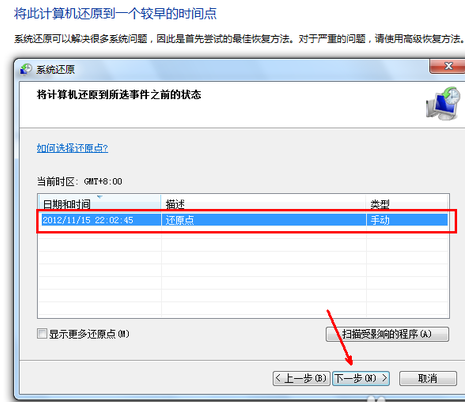This screenshot has height=402, width=465.
Task: Enable the '显示更多还原点' checkbox
Action: tap(42, 333)
